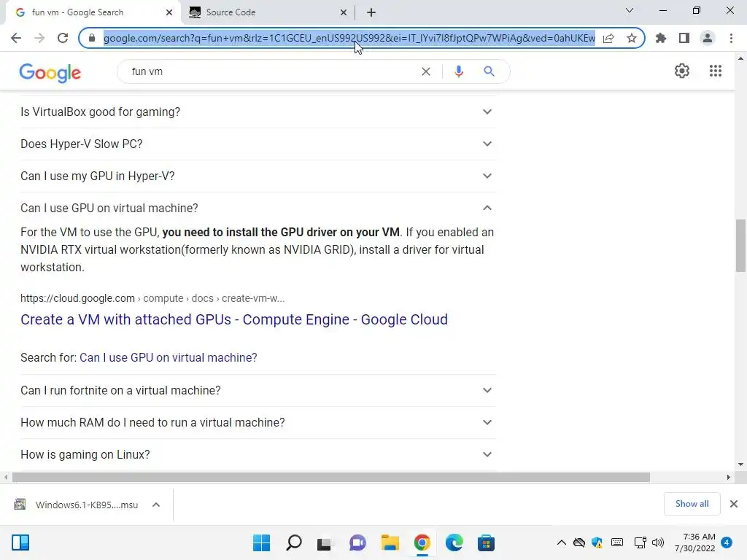Submit search with magnifier icon
The height and width of the screenshot is (560, 747).
489,71
